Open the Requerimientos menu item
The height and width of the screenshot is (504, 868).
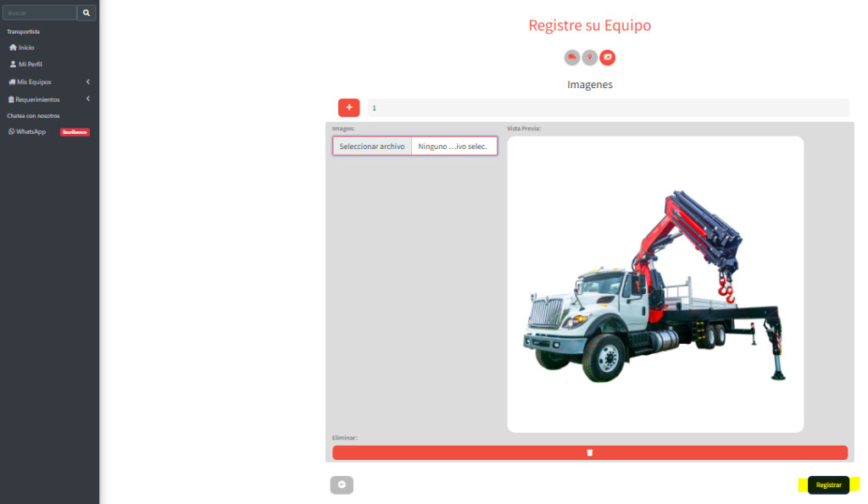pyautogui.click(x=37, y=99)
